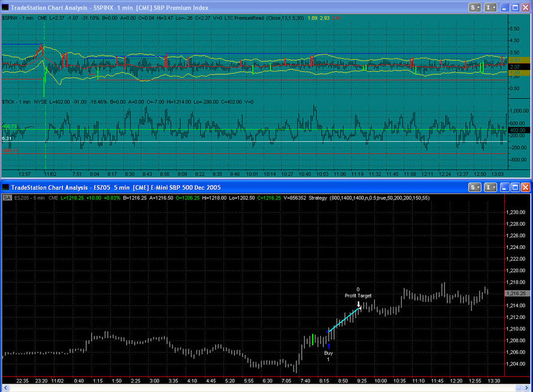This screenshot has height=392, width=533.
Task: Click the 1,000.00 TICK axis label
Action: (x=519, y=111)
